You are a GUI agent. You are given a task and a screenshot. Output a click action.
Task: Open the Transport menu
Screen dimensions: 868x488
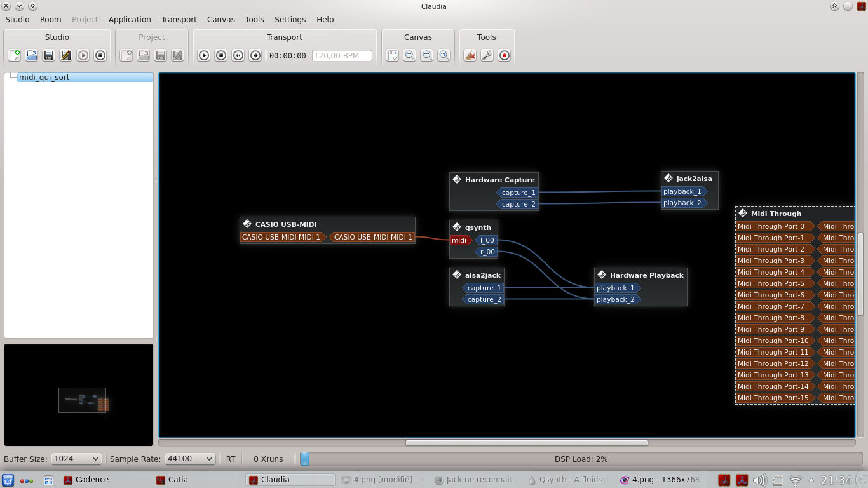pos(179,20)
